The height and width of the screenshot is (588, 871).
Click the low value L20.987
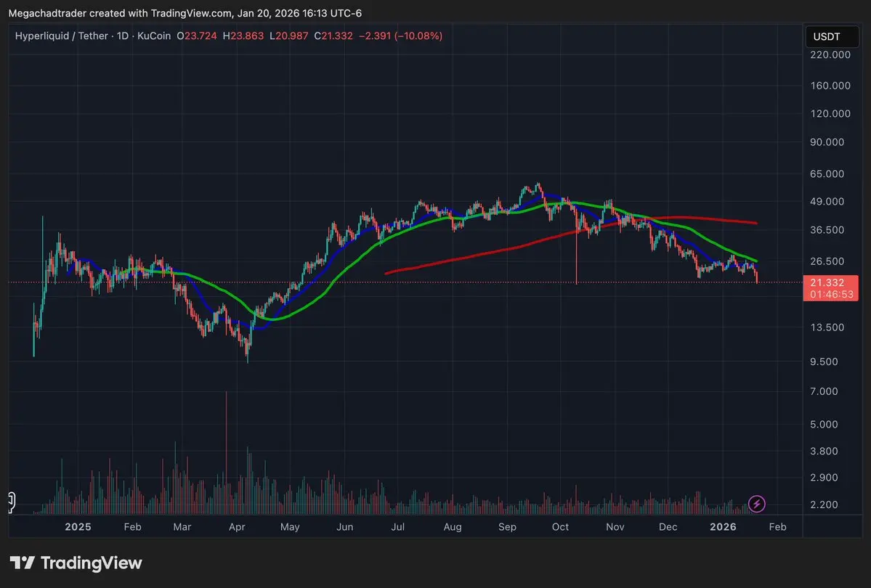289,36
